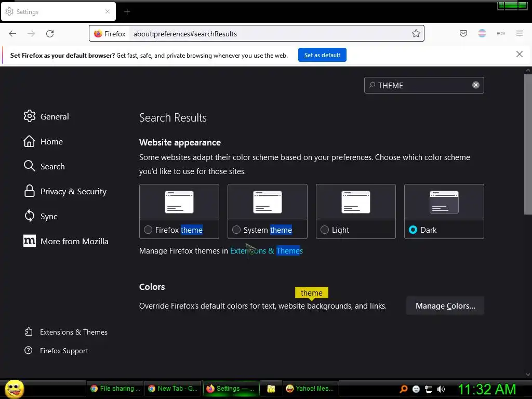Click the 11:32 AM clock
The image size is (532, 399).
pyautogui.click(x=487, y=389)
